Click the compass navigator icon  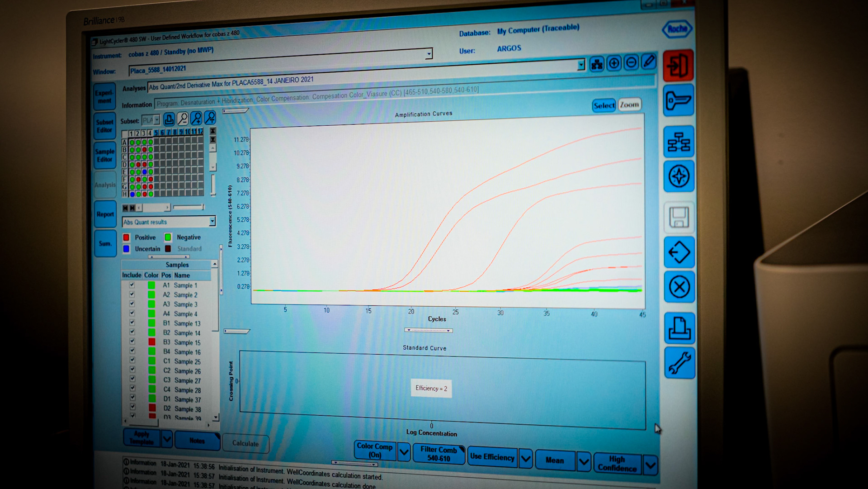[679, 176]
